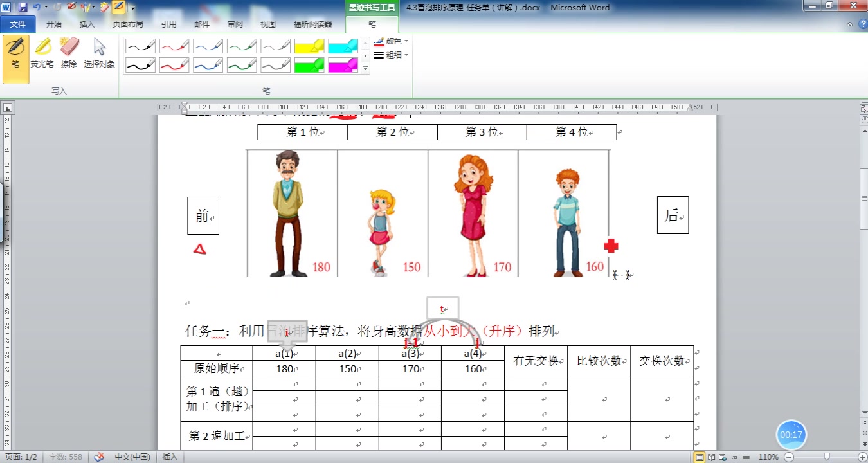The height and width of the screenshot is (463, 868).
Task: Choose the 选择对象 select objects tool
Action: pos(99,51)
